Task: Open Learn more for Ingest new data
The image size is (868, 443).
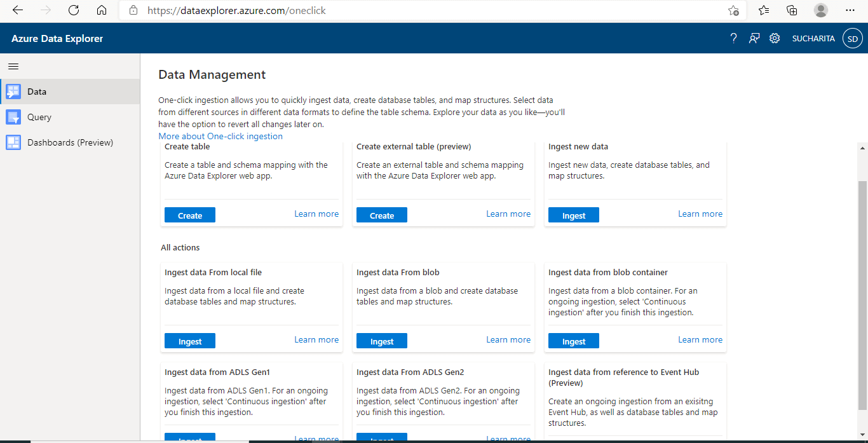Action: pos(700,214)
